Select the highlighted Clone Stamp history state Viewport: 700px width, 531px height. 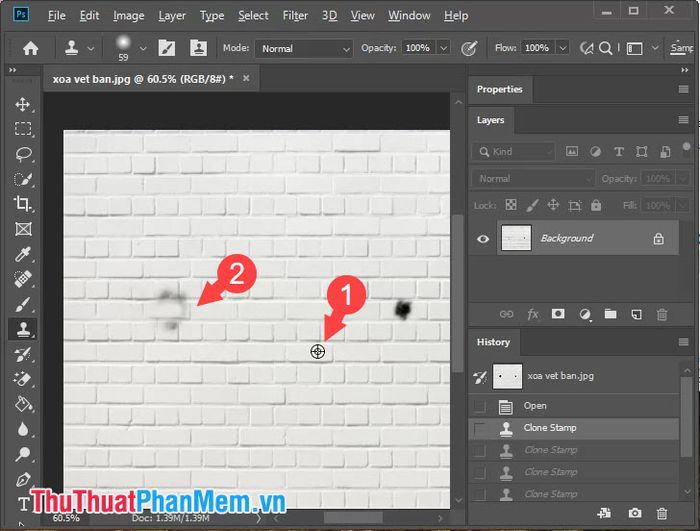(574, 428)
